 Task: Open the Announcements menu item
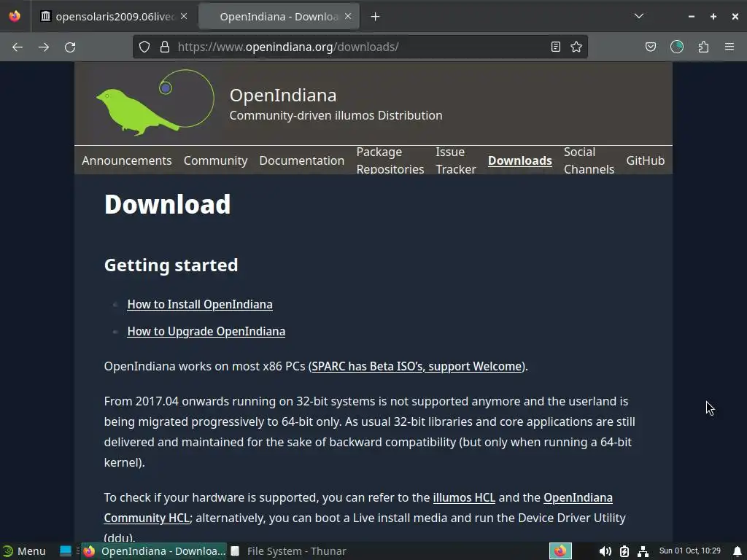coord(127,160)
